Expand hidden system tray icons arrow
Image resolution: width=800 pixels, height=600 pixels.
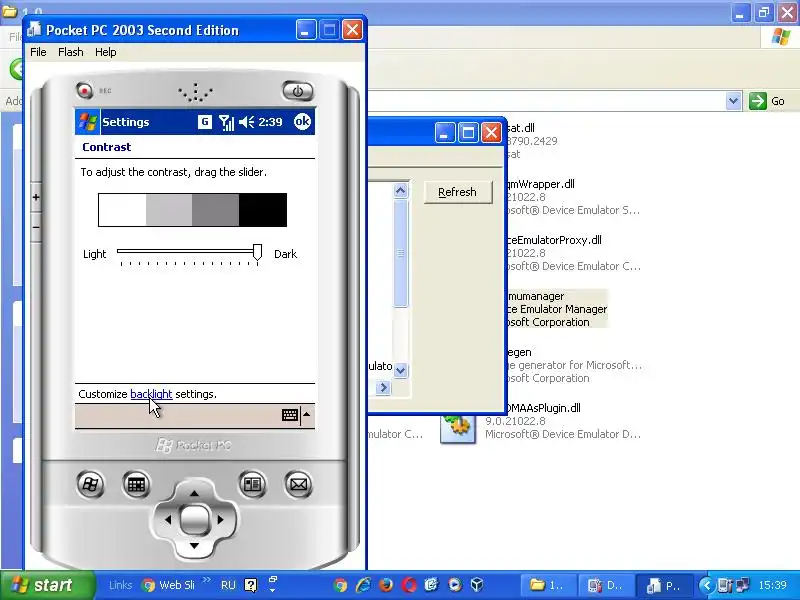click(x=706, y=585)
